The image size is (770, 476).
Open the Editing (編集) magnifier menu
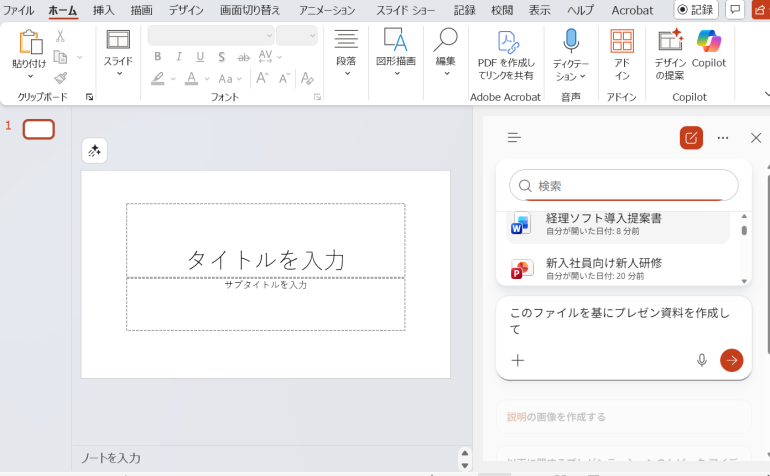coord(446,53)
